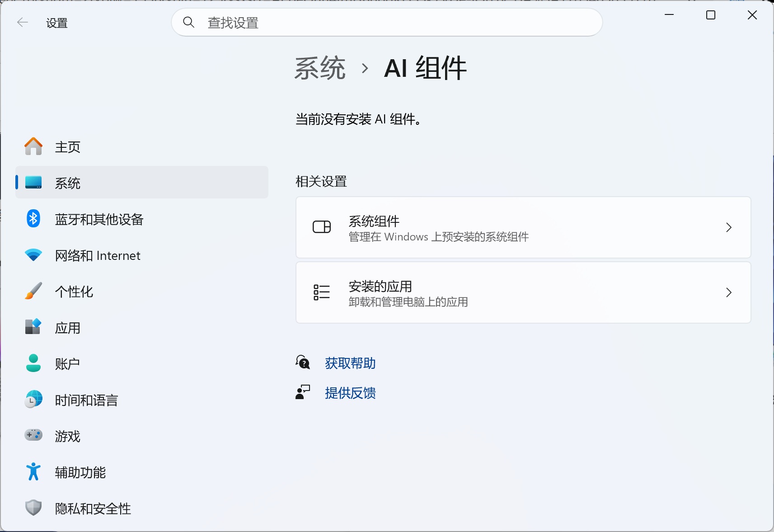Click the 当前没有安装 AI 组件 message
774x532 pixels.
click(359, 119)
